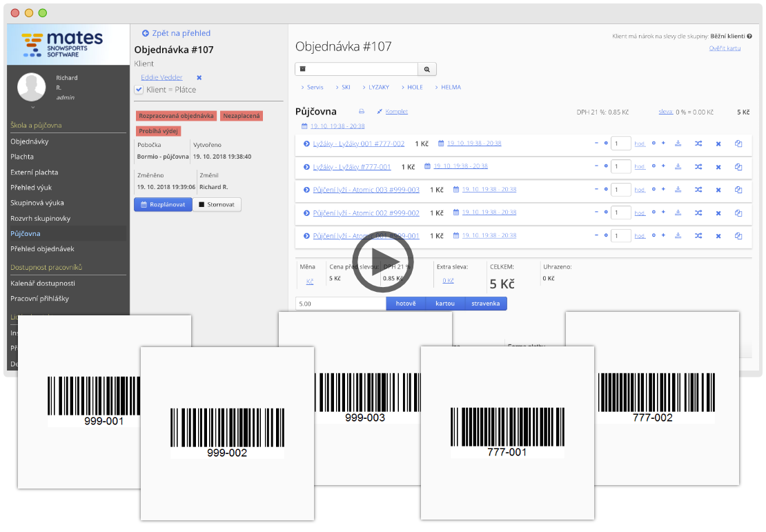Open Půjčení lyží - Atomic 003 item link
Screen dimensions: 766x532
pyautogui.click(x=366, y=190)
